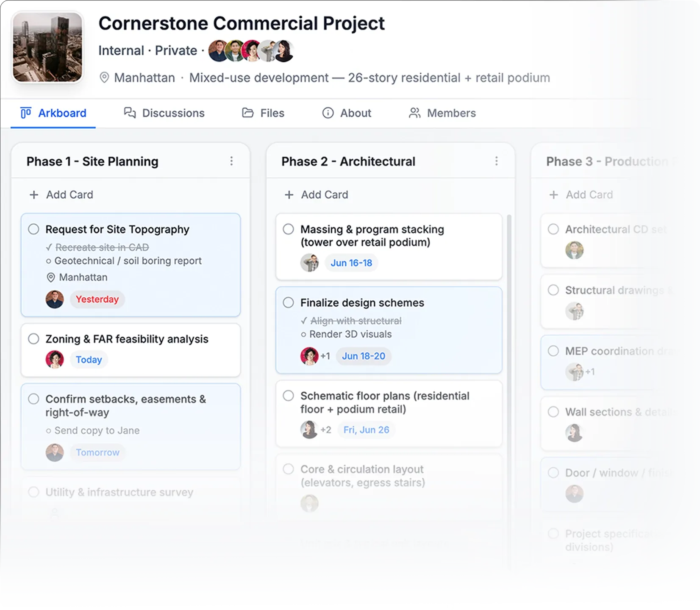Image resolution: width=700 pixels, height=610 pixels.
Task: Click the Jun 16-18 date badge
Action: tap(351, 263)
